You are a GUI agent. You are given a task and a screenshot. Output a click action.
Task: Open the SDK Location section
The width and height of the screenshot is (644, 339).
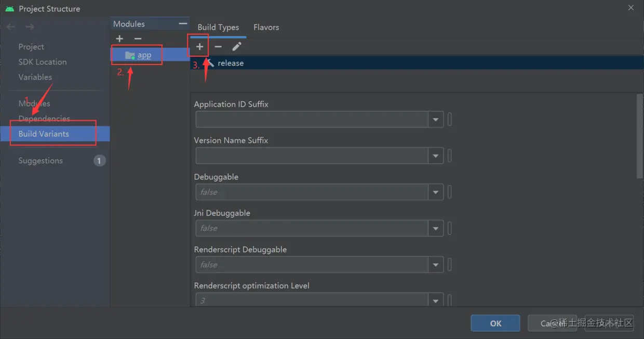43,62
